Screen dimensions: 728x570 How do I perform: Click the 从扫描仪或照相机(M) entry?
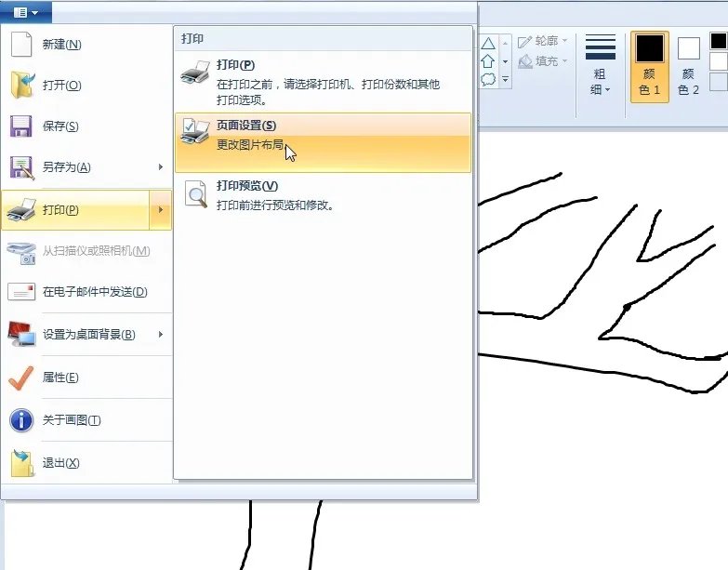click(86, 251)
